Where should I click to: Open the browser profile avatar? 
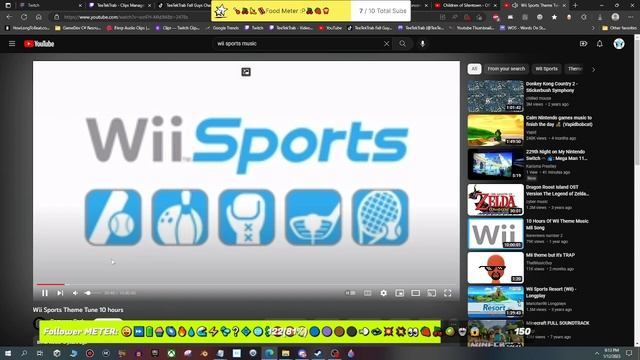tap(615, 17)
